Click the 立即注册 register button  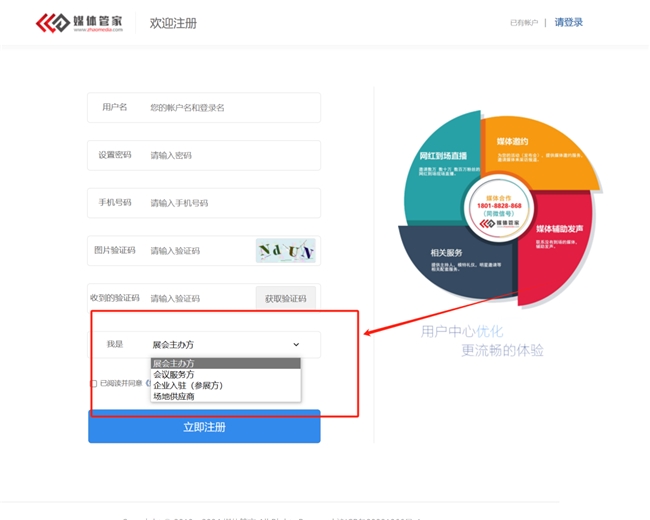pos(204,427)
